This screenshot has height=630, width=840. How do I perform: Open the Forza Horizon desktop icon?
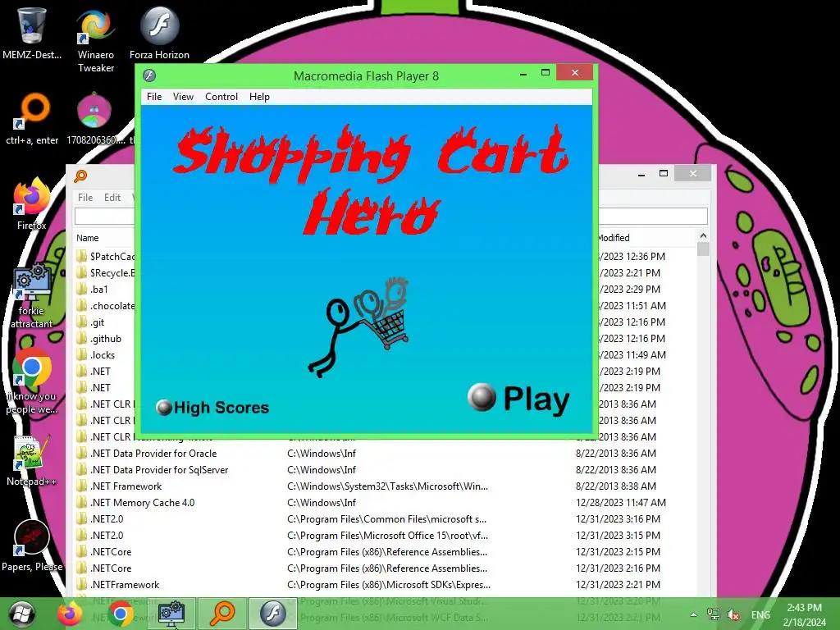(x=159, y=33)
